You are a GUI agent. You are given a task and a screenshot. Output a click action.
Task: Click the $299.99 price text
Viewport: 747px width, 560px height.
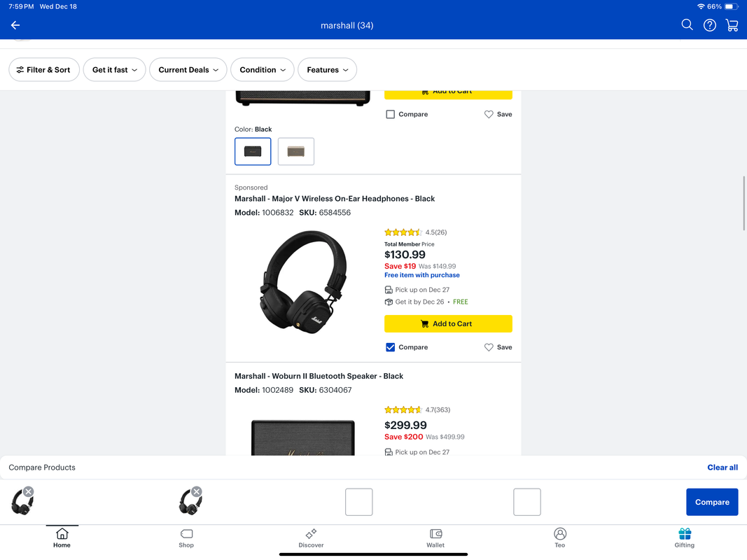click(x=405, y=425)
